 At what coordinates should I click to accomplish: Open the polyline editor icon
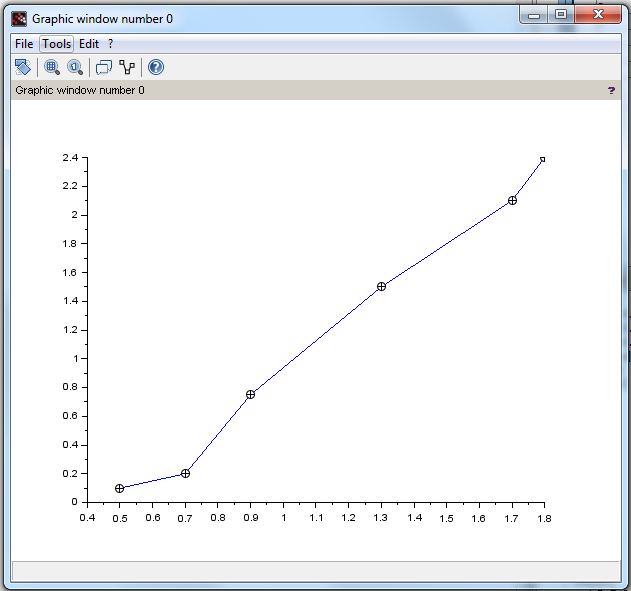click(x=127, y=67)
